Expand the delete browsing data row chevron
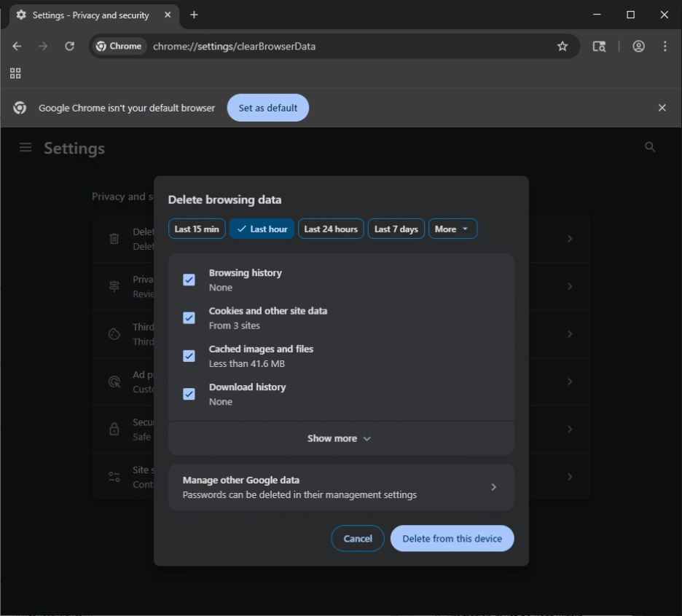Image resolution: width=682 pixels, height=616 pixels. pos(570,239)
